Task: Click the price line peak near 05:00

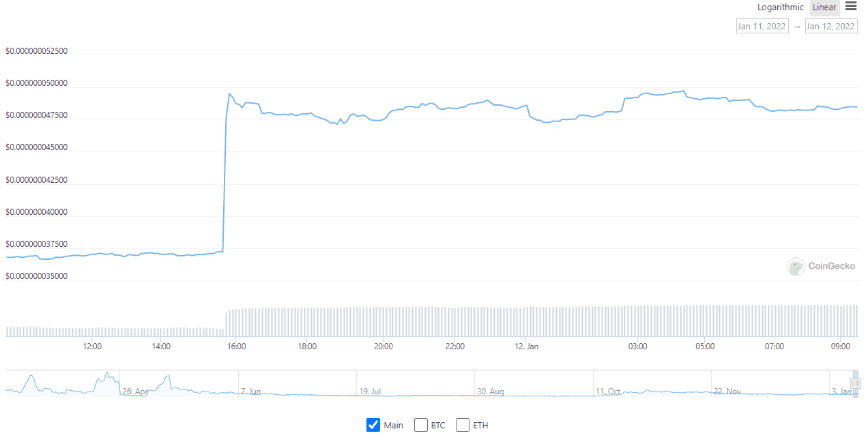Action: [x=682, y=91]
